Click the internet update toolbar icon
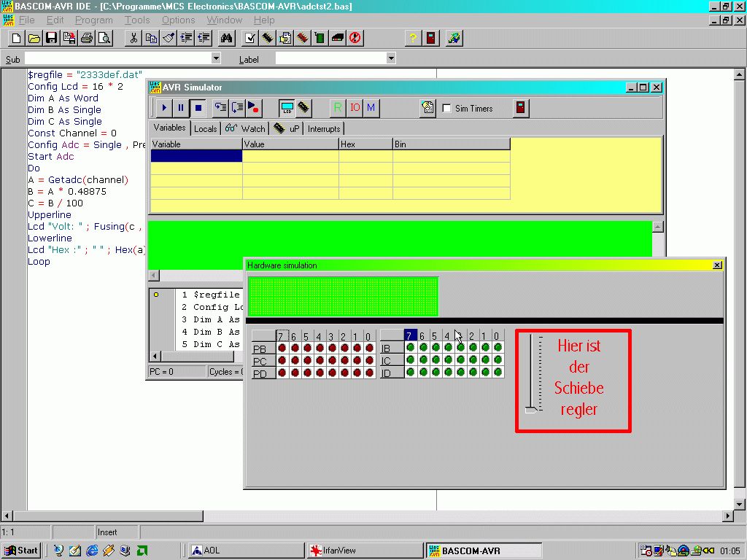The width and height of the screenshot is (747, 560). click(x=454, y=38)
